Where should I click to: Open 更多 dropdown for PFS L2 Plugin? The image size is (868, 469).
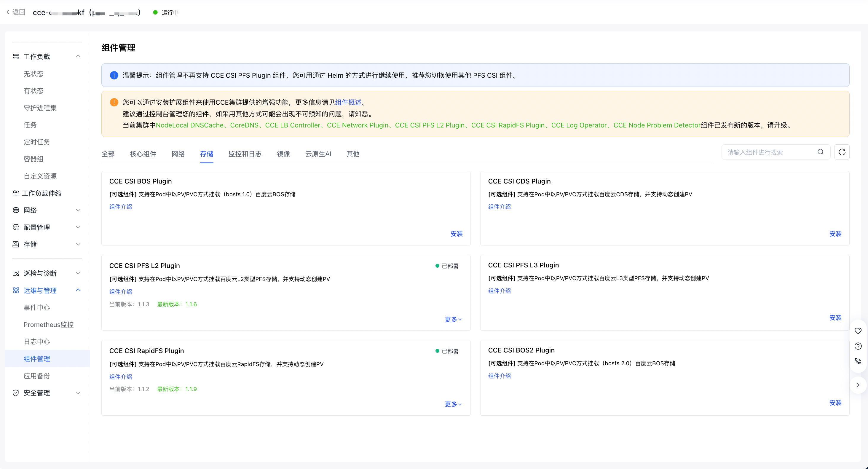coord(453,319)
